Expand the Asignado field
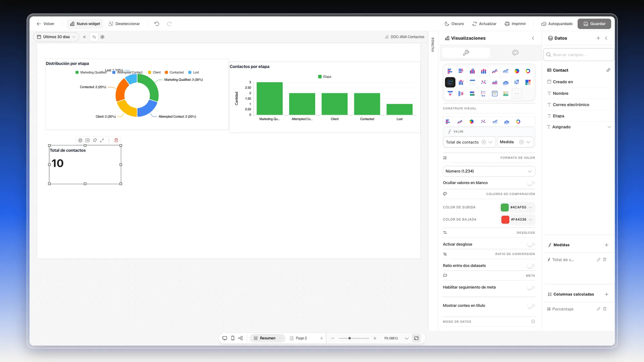The height and width of the screenshot is (362, 644). pyautogui.click(x=609, y=127)
